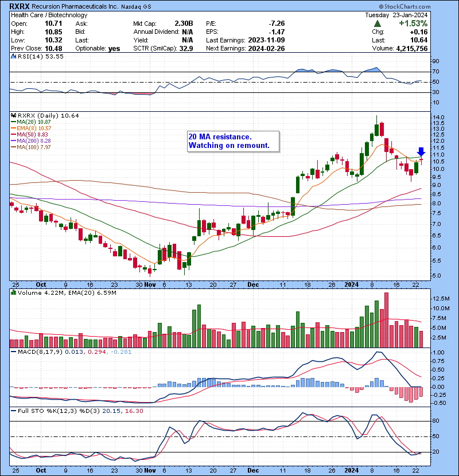Click the Prev Close value 10.48
This screenshot has width=459, height=476.
click(x=53, y=49)
